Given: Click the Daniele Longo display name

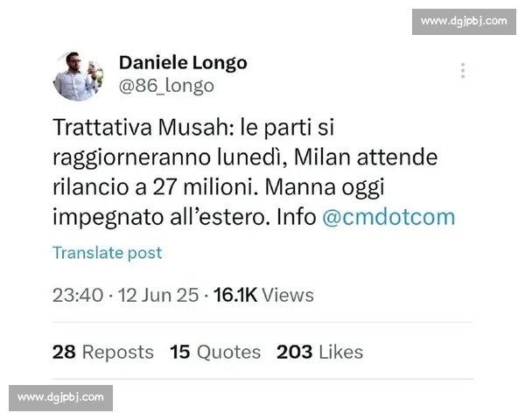Looking at the screenshot, I should click(x=183, y=63).
